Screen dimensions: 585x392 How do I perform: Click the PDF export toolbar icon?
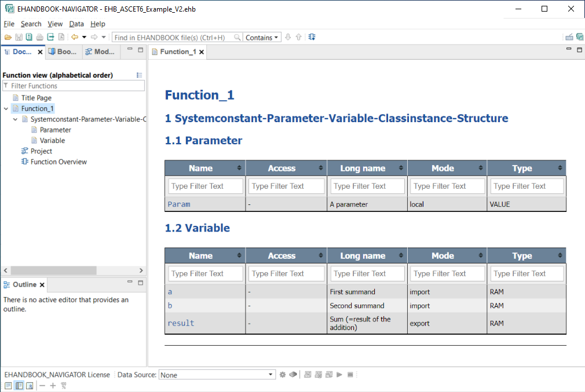pyautogui.click(x=61, y=38)
